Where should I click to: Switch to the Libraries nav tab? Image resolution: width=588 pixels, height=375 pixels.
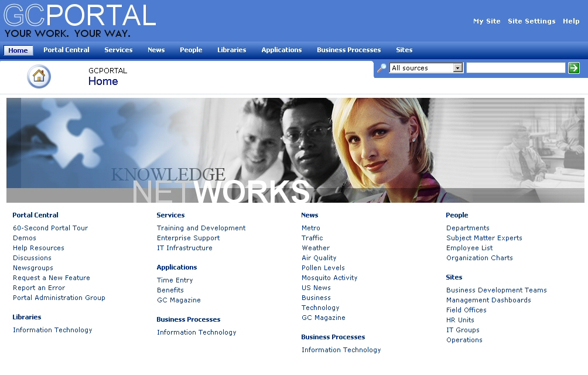[231, 50]
